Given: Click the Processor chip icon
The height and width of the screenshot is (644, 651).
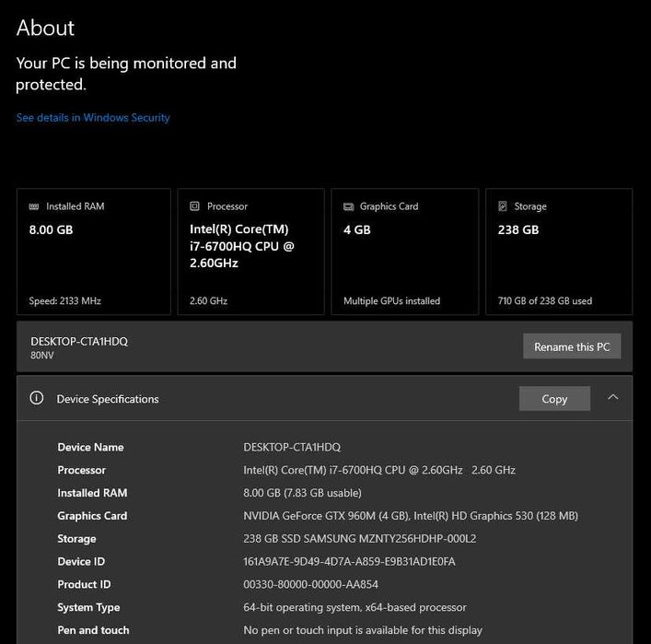Looking at the screenshot, I should tap(194, 206).
